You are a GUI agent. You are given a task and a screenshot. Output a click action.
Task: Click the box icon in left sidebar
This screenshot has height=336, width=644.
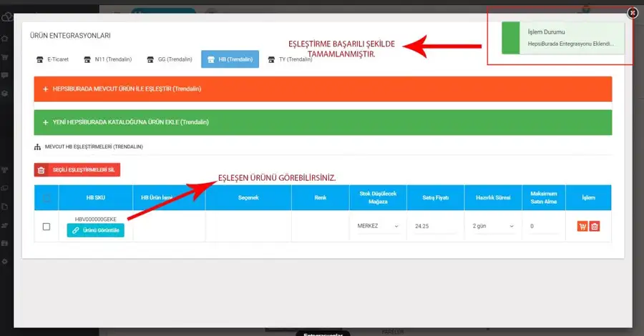pyautogui.click(x=5, y=94)
